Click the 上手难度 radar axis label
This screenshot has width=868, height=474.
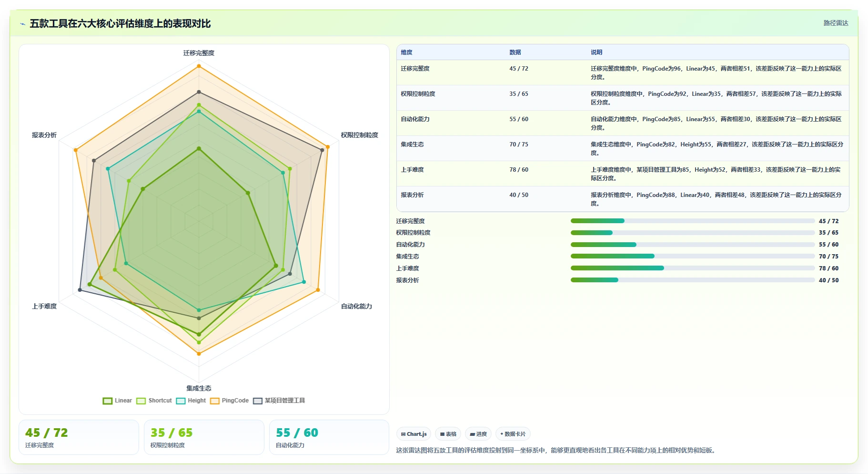pyautogui.click(x=44, y=306)
